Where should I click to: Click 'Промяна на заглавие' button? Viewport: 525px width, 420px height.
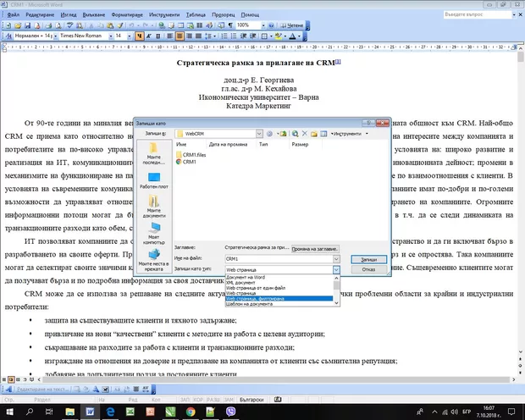pos(314,248)
